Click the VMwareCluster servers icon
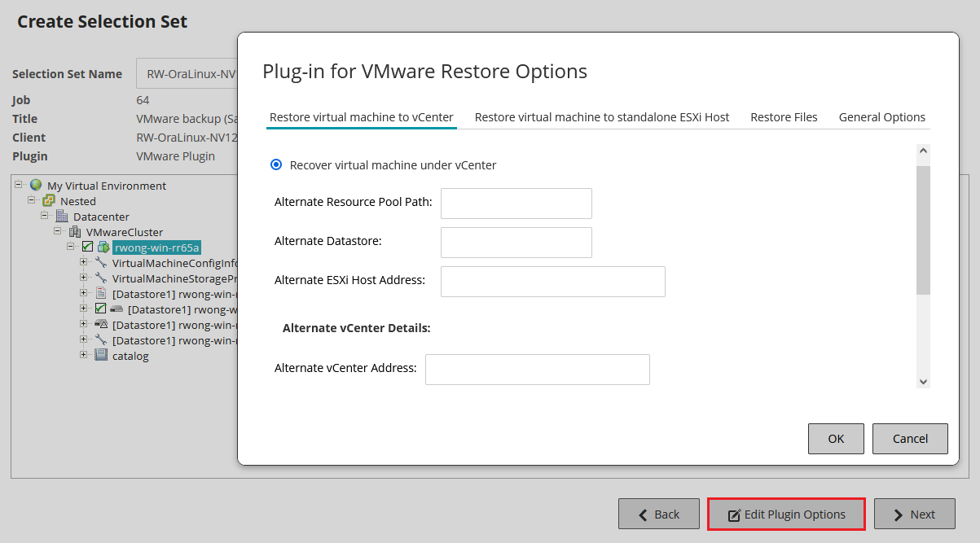The height and width of the screenshot is (543, 980). (75, 232)
